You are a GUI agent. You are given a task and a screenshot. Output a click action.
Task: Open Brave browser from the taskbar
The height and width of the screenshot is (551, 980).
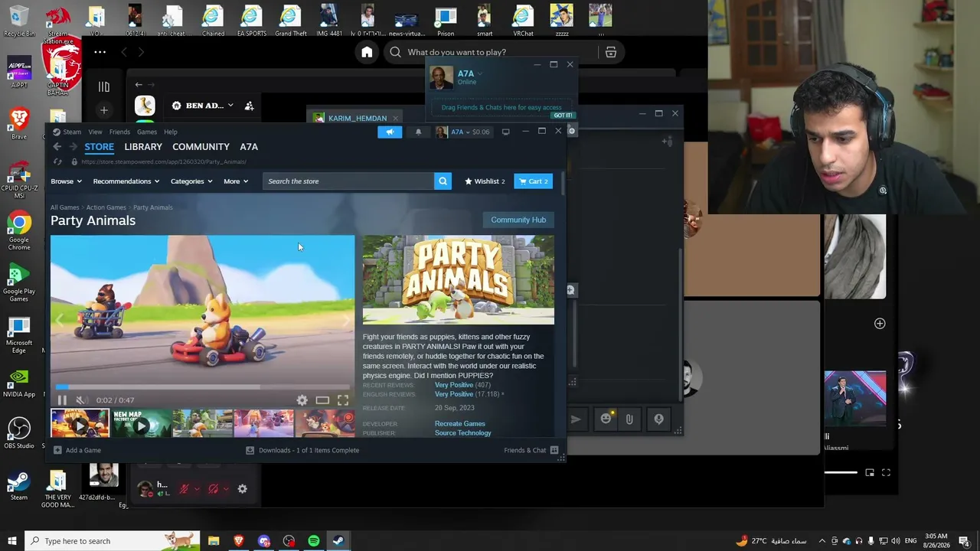coord(239,541)
